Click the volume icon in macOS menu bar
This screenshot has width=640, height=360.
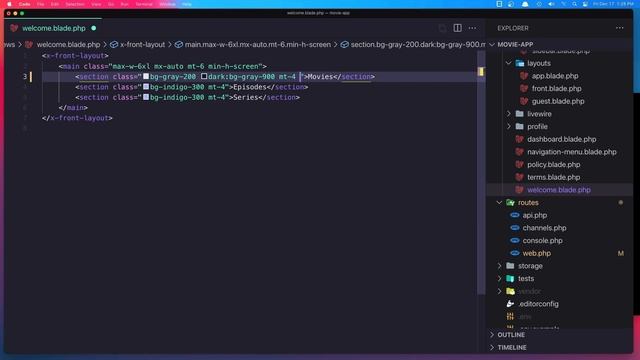click(551, 4)
